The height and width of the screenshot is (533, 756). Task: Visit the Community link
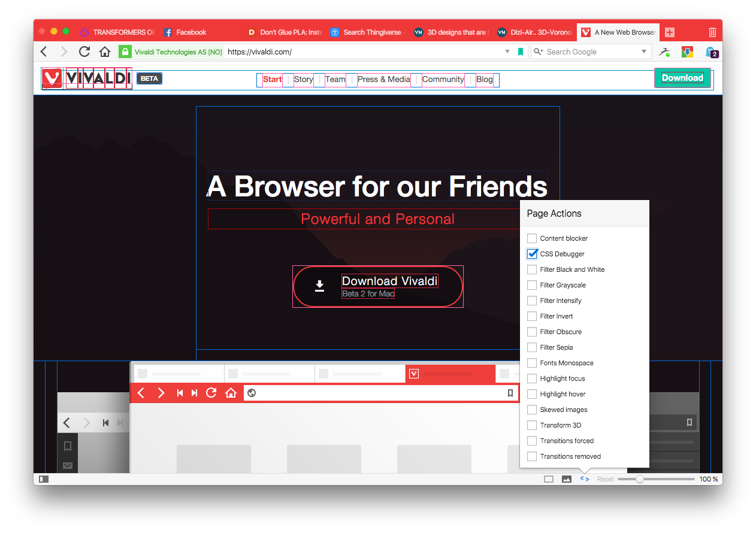(443, 79)
